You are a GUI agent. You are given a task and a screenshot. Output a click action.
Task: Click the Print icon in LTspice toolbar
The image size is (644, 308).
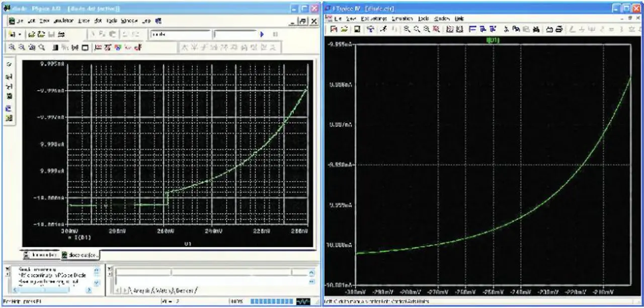pos(560,29)
